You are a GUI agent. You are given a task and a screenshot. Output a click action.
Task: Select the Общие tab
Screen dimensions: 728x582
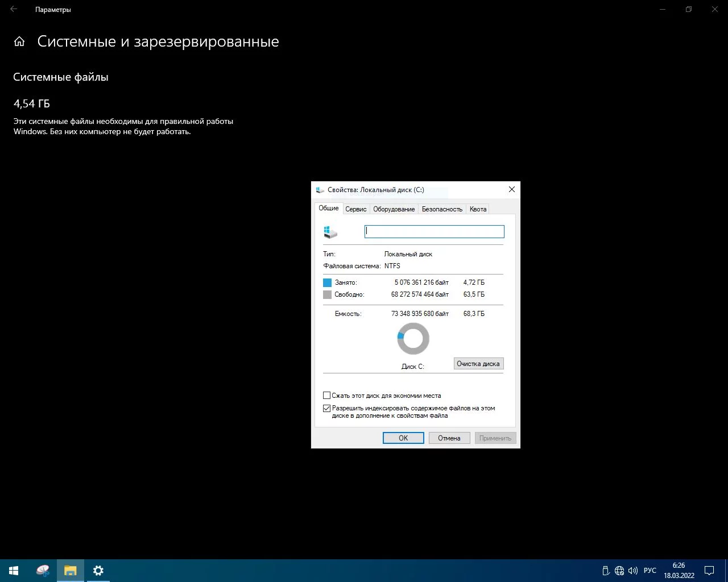[x=329, y=208]
